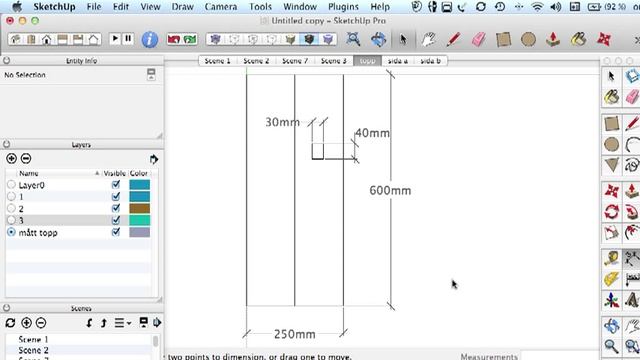The width and height of the screenshot is (640, 360).
Task: Toggle visibility checkbox for layer 1
Action: coord(116,196)
